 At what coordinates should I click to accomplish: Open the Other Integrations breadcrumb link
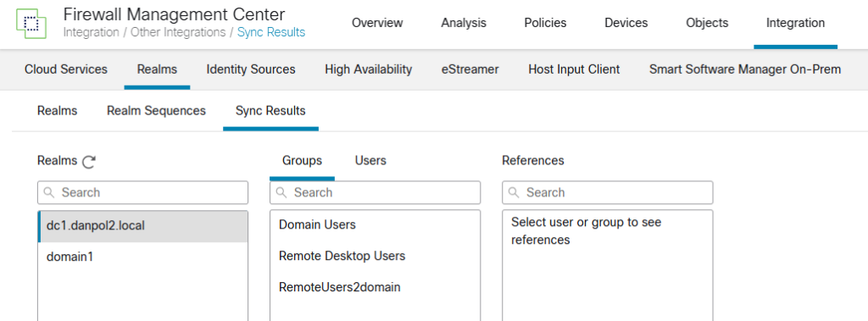tap(178, 32)
